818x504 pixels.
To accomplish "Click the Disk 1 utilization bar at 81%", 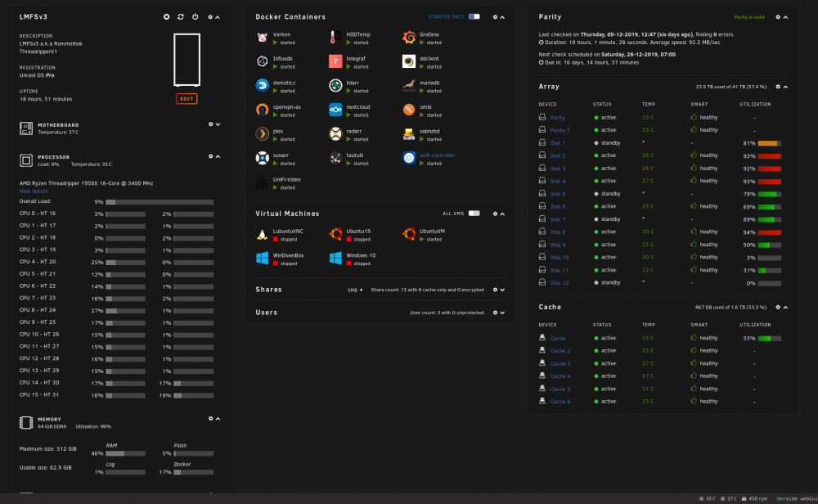I will [x=770, y=143].
